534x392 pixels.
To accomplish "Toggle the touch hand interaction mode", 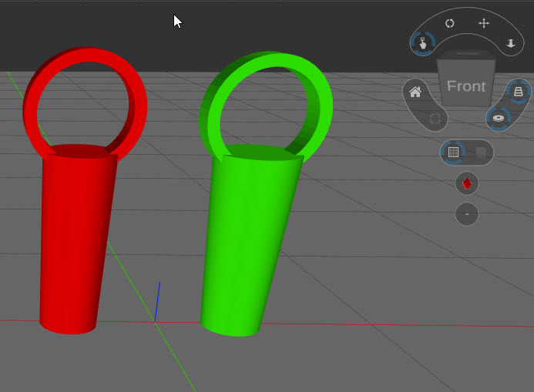I will [x=422, y=43].
